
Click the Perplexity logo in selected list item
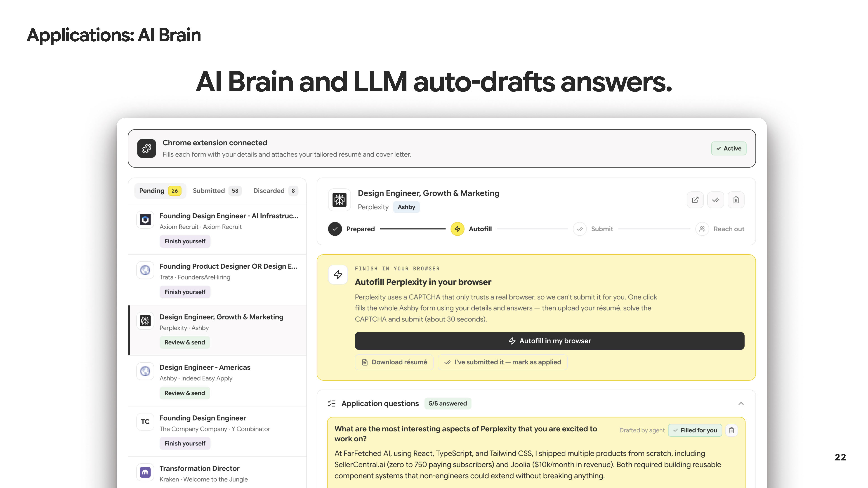[x=145, y=321]
